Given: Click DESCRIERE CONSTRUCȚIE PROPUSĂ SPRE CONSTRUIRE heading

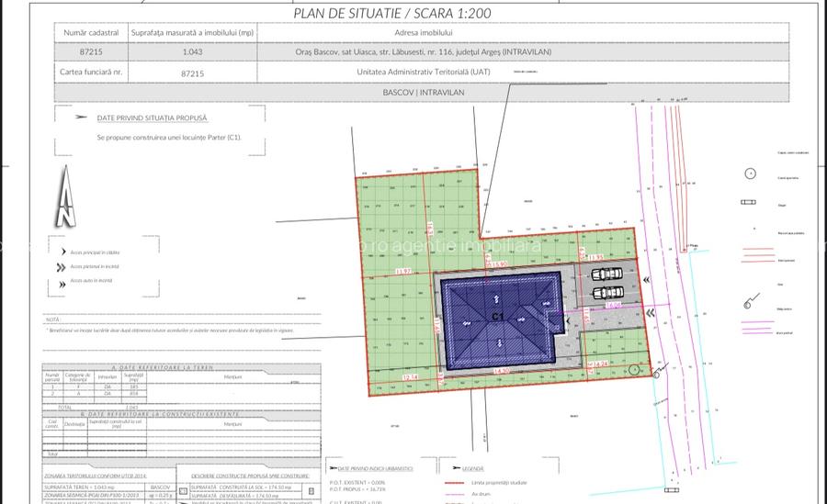Looking at the screenshot, I should [251, 476].
